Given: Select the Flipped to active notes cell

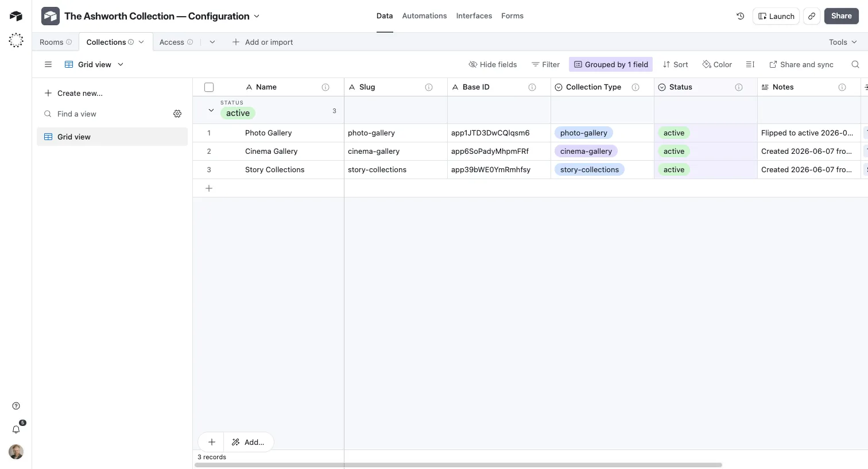Looking at the screenshot, I should click(809, 133).
